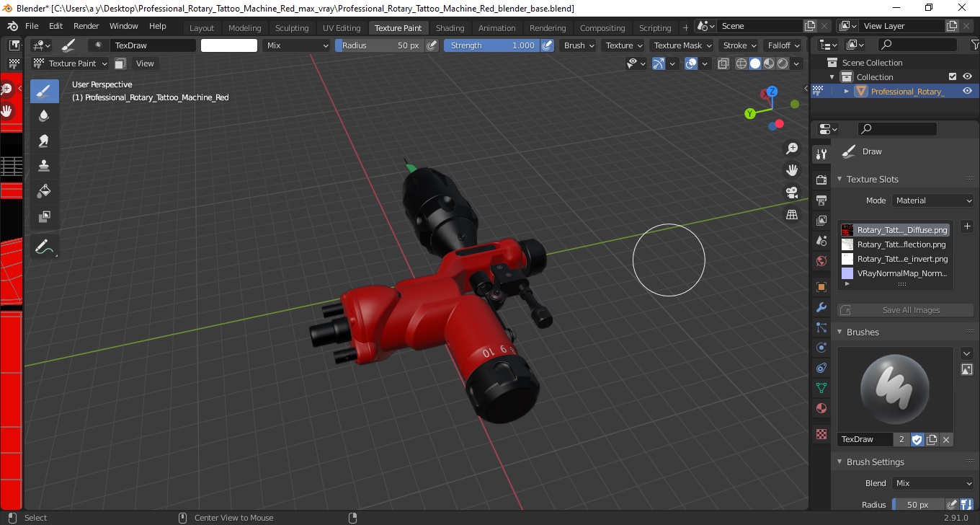980x525 pixels.
Task: Open Texture checker properties tab
Action: coord(821,434)
